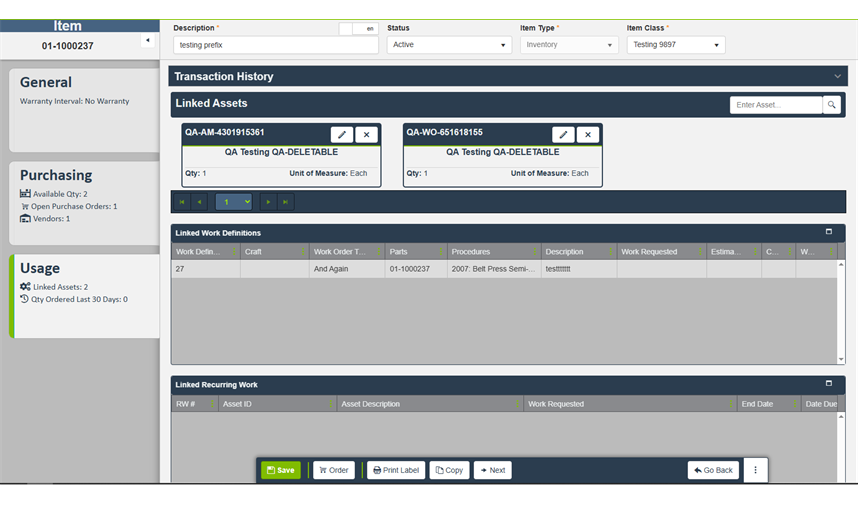Remove linked asset QA-AM-4301915361 with X icon

(x=366, y=135)
